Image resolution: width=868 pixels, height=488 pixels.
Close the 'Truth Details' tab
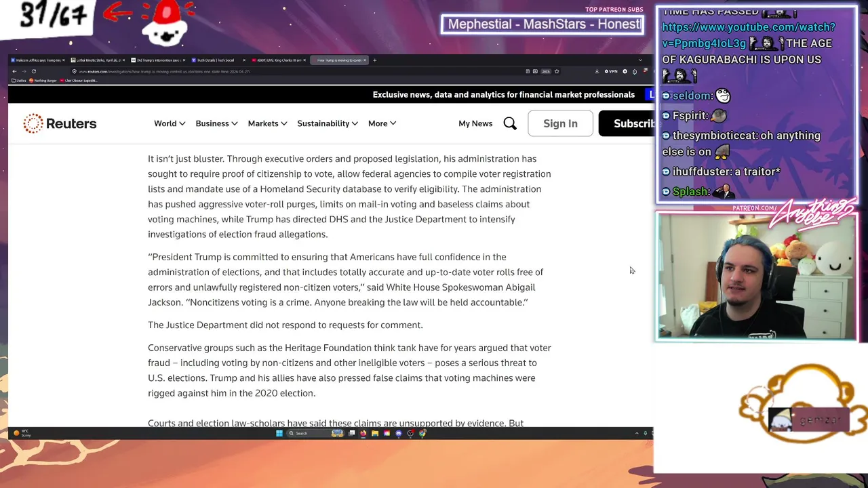click(x=244, y=60)
